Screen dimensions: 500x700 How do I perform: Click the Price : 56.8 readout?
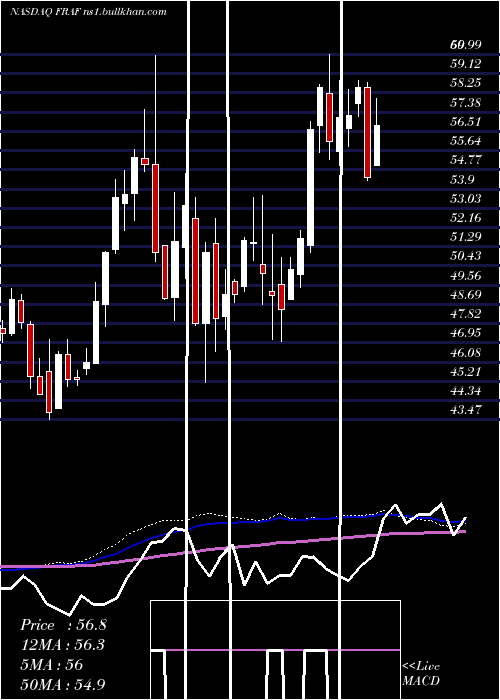coord(63,625)
